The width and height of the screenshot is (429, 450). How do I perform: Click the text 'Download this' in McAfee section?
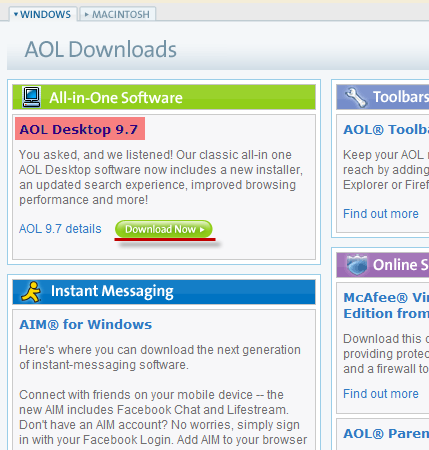[382, 339]
